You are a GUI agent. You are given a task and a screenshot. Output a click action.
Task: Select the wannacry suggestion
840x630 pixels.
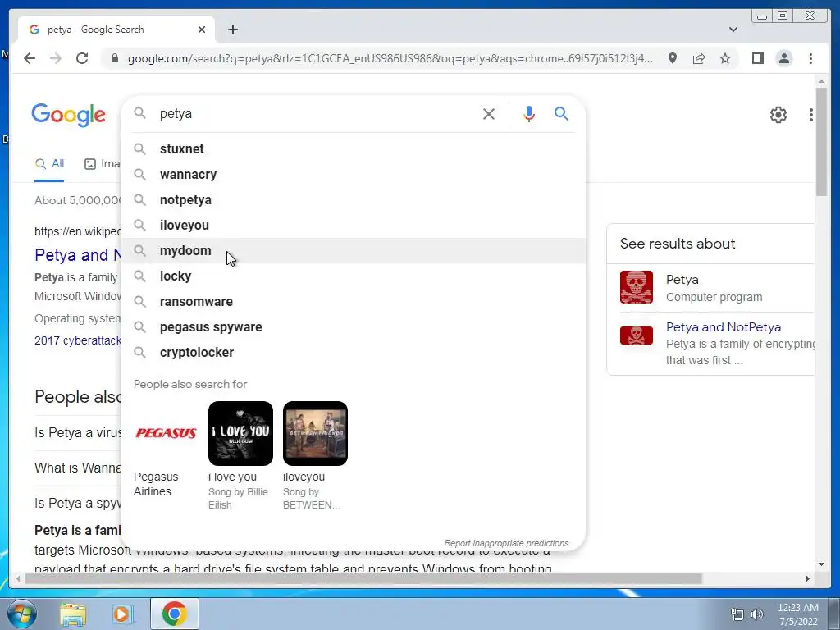(x=354, y=175)
